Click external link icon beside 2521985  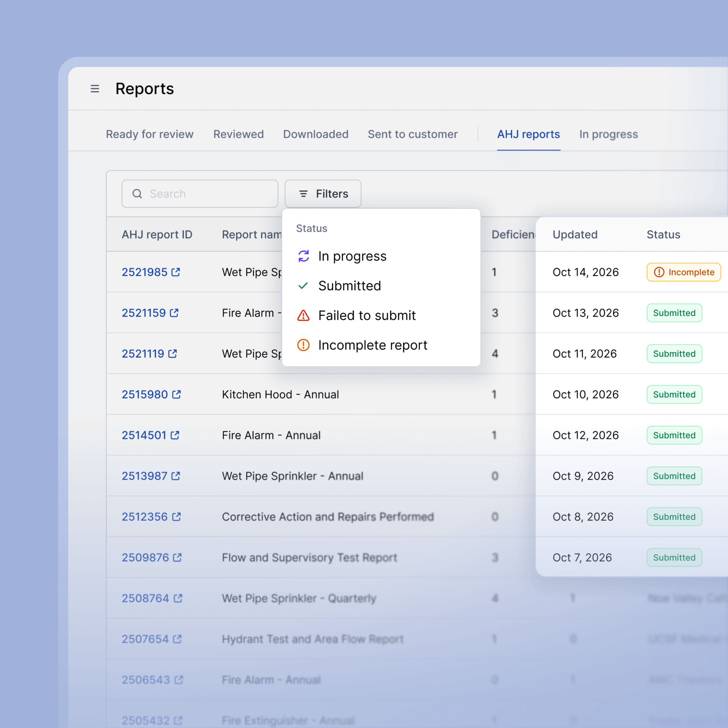(x=176, y=272)
